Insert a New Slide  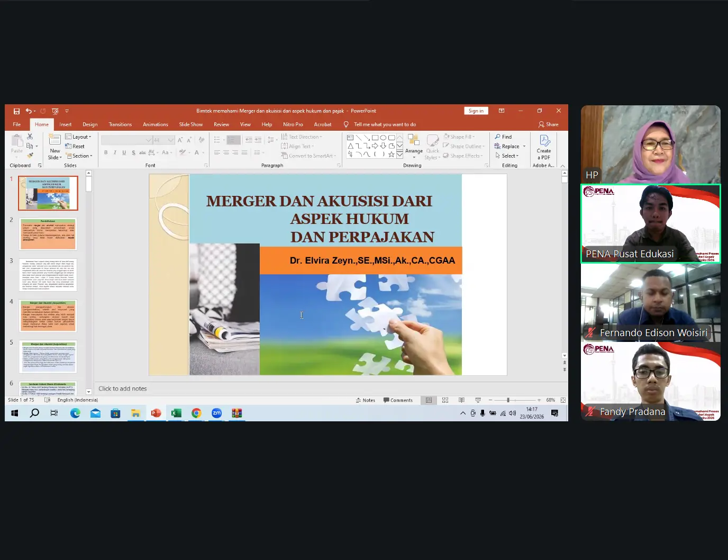(x=54, y=147)
